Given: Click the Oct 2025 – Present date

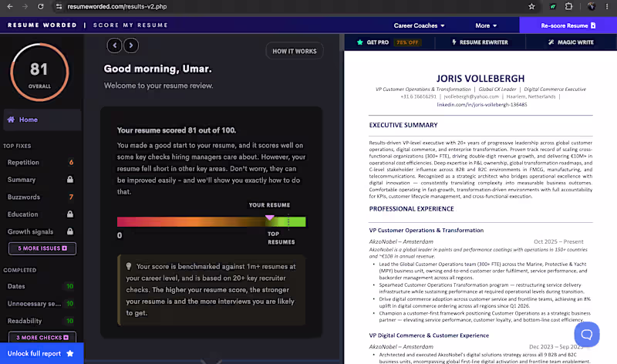Looking at the screenshot, I should 558,241.
